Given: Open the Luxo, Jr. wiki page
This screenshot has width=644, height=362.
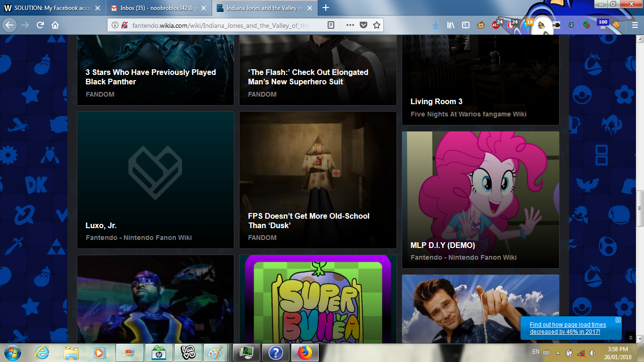Looking at the screenshot, I should (101, 225).
